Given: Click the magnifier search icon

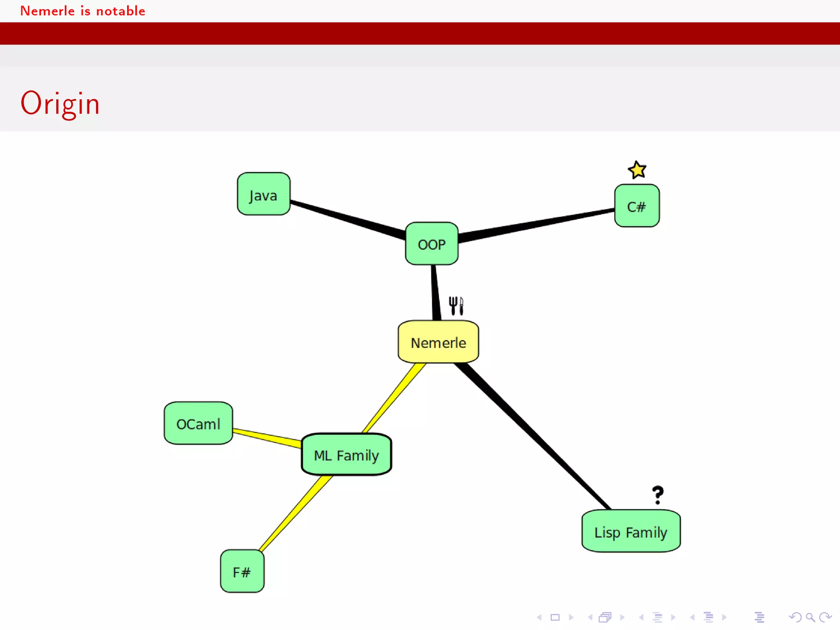Looking at the screenshot, I should pyautogui.click(x=810, y=617).
